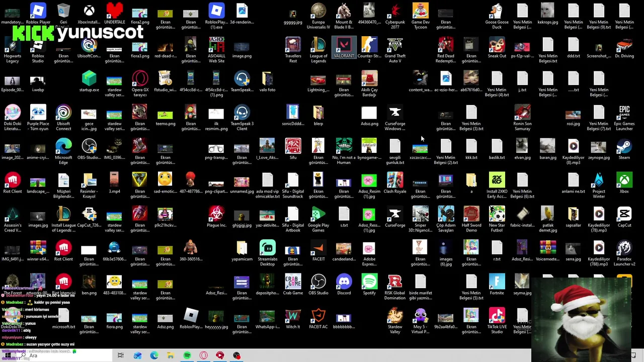Select the kekrops.jpg image file
Viewport: 644px width, 362px height.
tap(548, 14)
